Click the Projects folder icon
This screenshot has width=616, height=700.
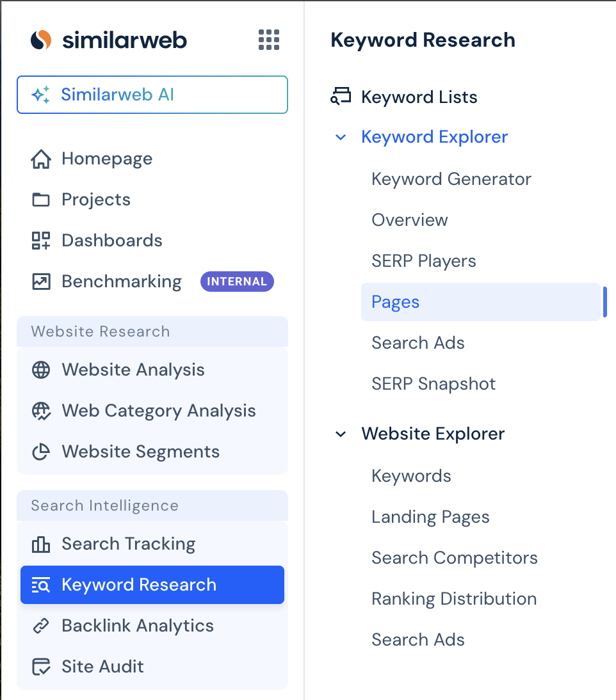pos(41,200)
